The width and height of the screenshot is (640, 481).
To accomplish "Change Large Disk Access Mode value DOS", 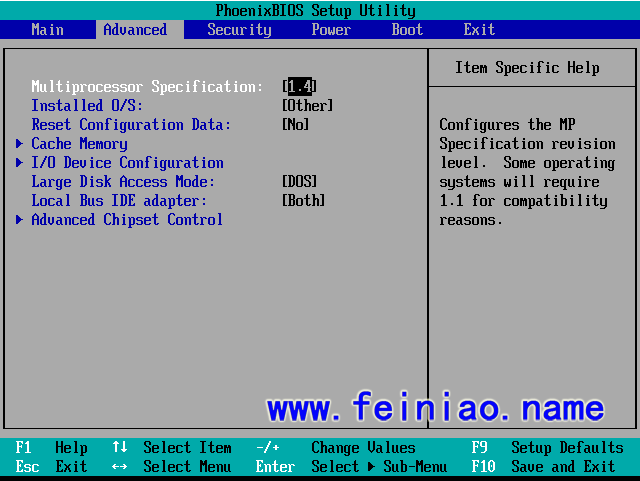I will [299, 182].
